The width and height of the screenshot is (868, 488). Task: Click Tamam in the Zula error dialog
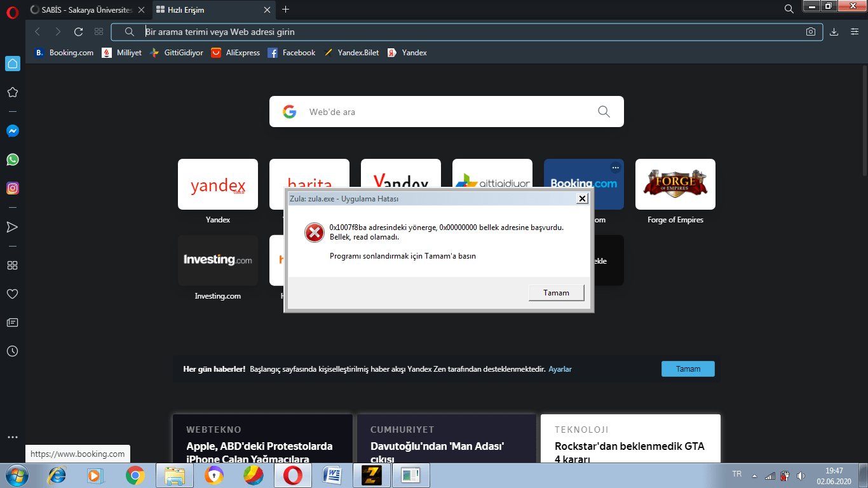tap(556, 293)
